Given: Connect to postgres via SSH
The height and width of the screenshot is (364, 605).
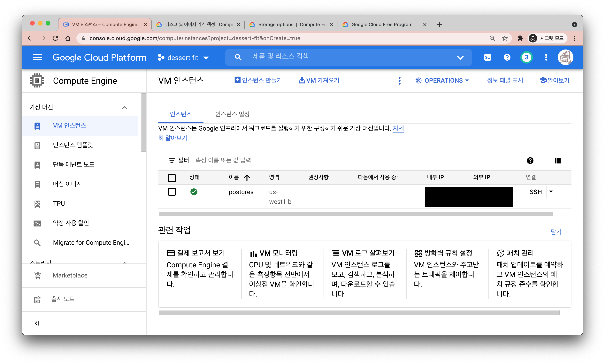Looking at the screenshot, I should [x=535, y=192].
